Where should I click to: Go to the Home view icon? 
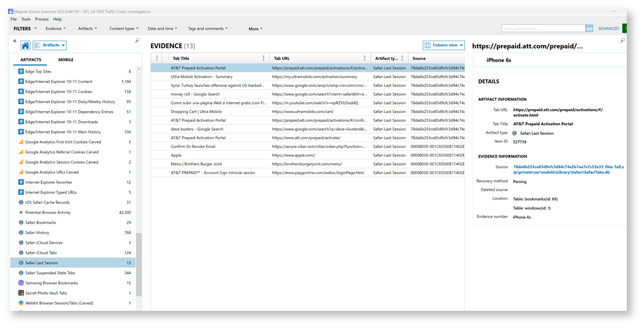25,45
